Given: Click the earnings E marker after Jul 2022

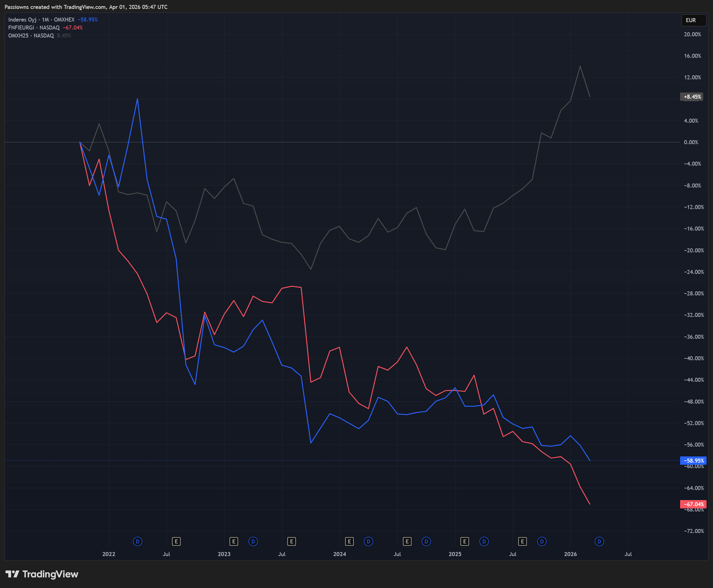Looking at the screenshot, I should (x=176, y=541).
